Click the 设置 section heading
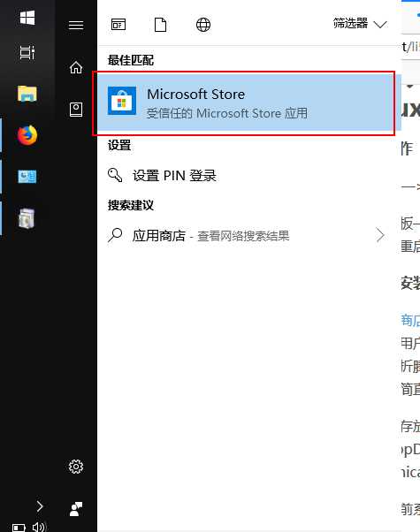The width and height of the screenshot is (420, 532). pyautogui.click(x=119, y=146)
